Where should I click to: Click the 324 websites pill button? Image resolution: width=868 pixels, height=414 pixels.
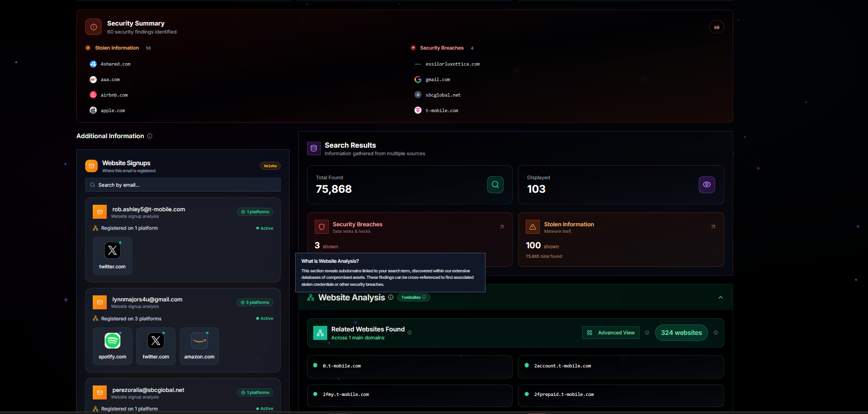pyautogui.click(x=682, y=333)
